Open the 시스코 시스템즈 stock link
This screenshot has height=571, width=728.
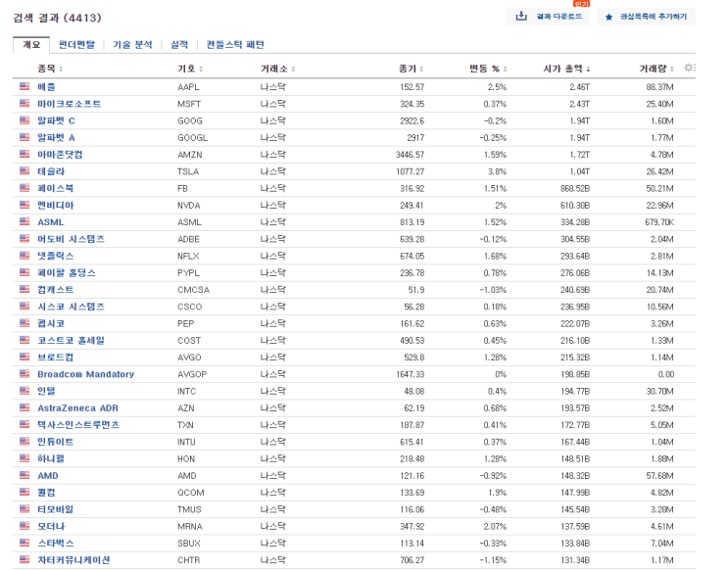coord(71,307)
